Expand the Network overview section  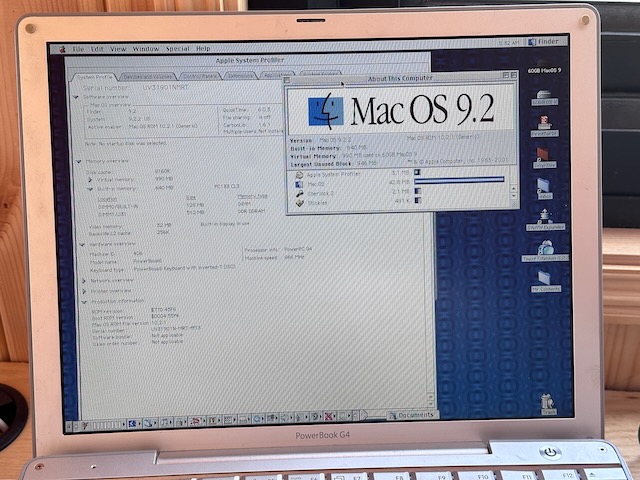coord(84,281)
